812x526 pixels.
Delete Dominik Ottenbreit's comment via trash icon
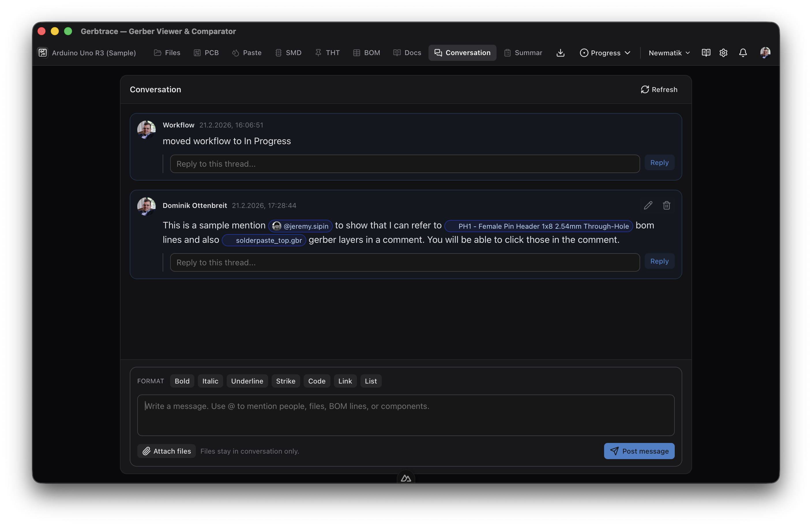(666, 205)
